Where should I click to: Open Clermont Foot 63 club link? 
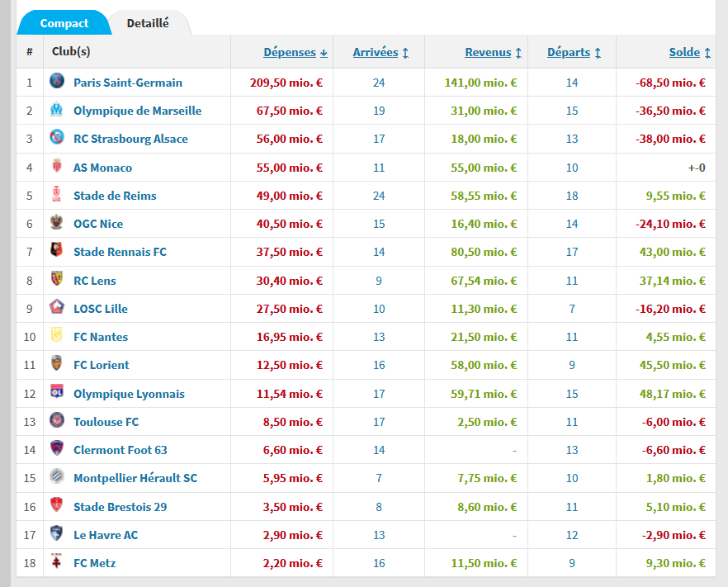tap(121, 451)
